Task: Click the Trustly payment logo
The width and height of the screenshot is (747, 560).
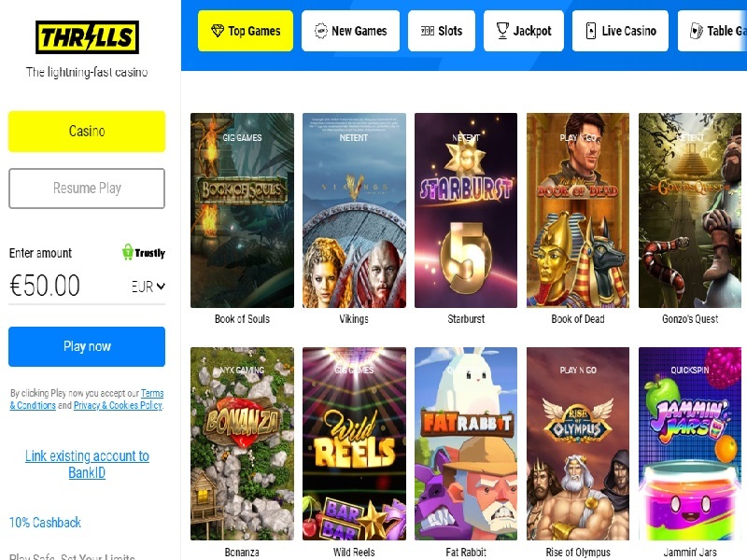Action: [x=144, y=252]
